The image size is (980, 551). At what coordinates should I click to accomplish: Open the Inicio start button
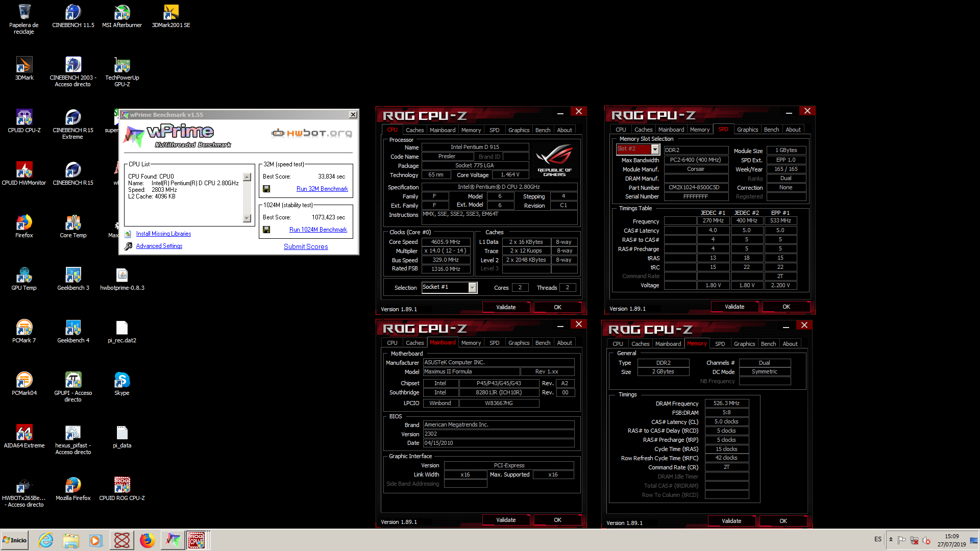click(15, 540)
